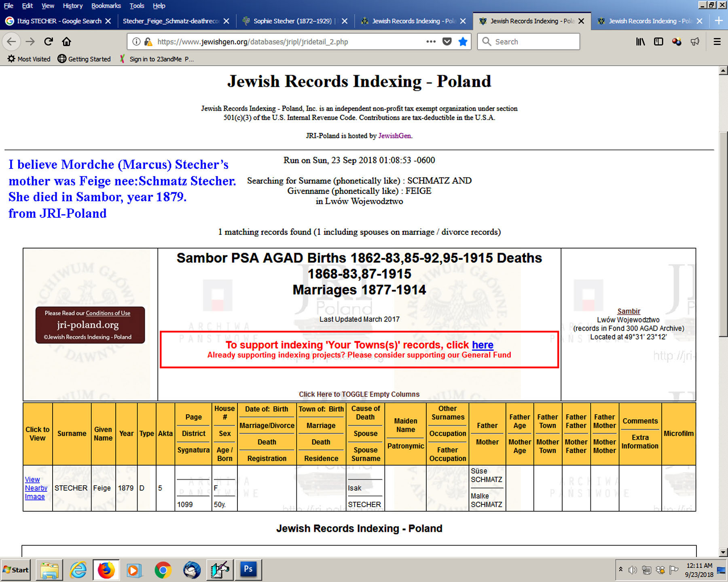The image size is (728, 582).
Task: Show site information icon in address bar
Action: pyautogui.click(x=137, y=42)
